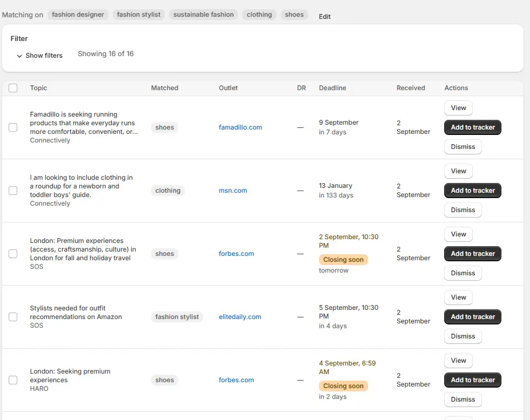Click the Famadillo is seeking running products topic
The width and height of the screenshot is (530, 420).
84,123
